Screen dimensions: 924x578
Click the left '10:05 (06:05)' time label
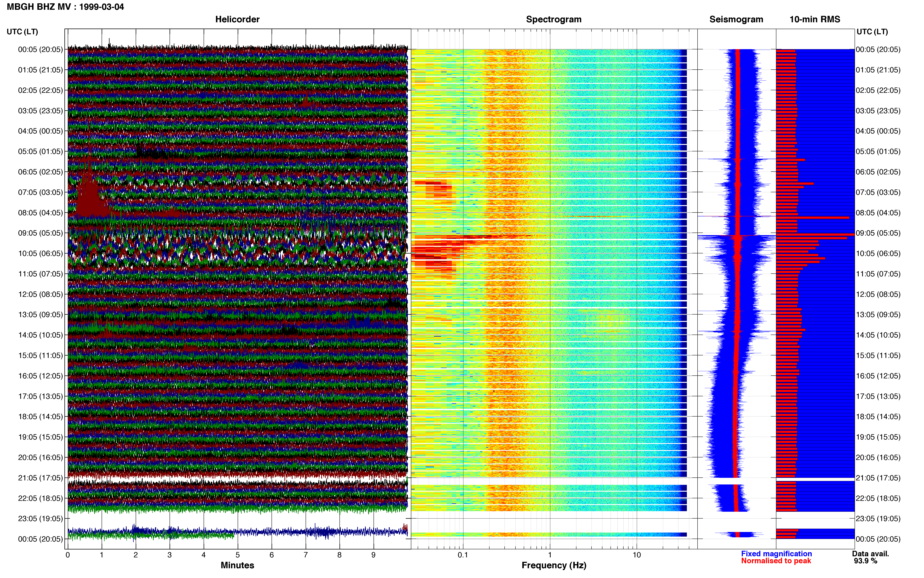pos(40,253)
